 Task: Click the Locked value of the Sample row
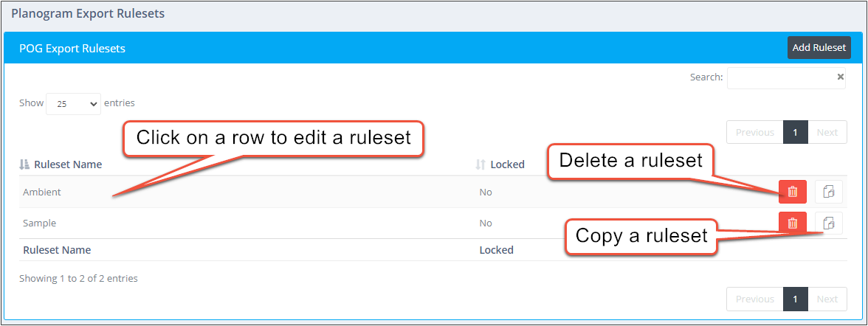point(486,223)
